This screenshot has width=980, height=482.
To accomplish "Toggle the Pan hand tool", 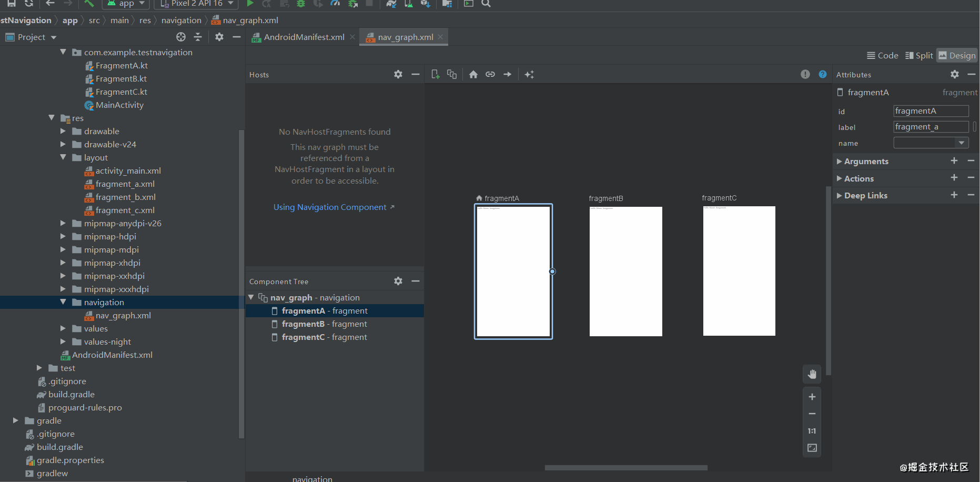I will click(812, 374).
